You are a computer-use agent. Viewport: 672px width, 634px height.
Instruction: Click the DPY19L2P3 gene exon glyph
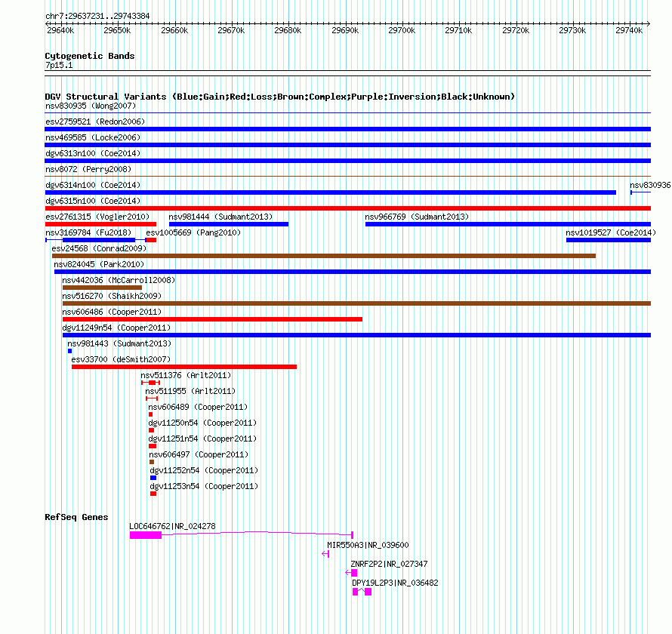[x=362, y=592]
